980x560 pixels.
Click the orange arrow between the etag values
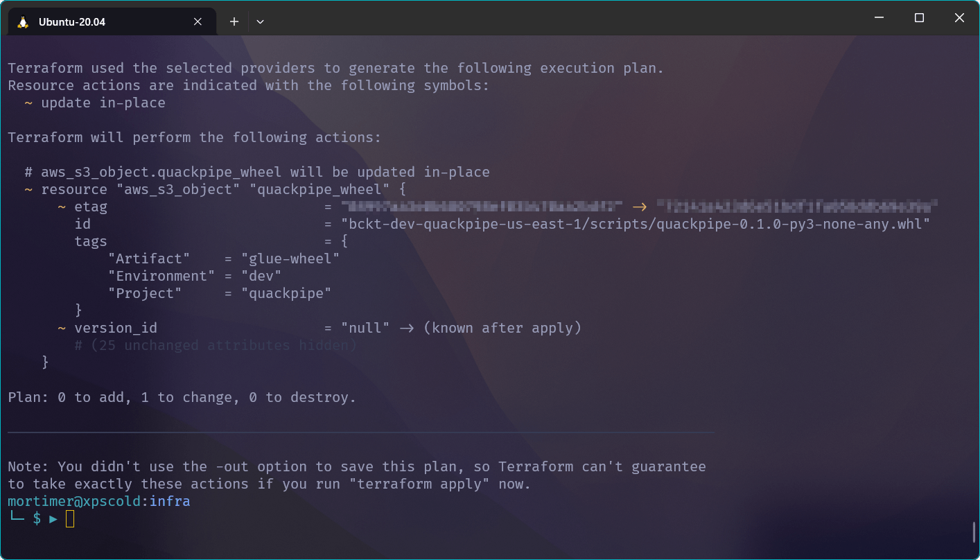pos(639,207)
